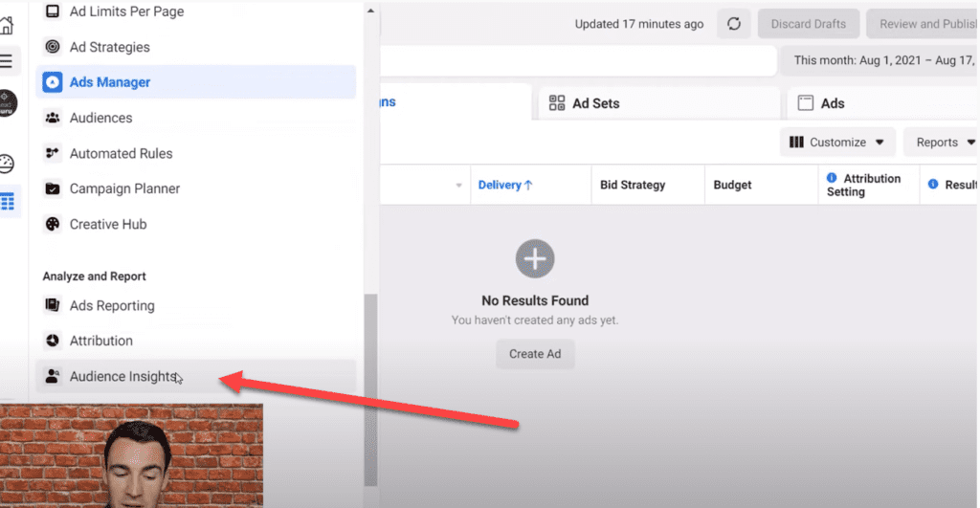Click the Create Ad button

tap(535, 354)
